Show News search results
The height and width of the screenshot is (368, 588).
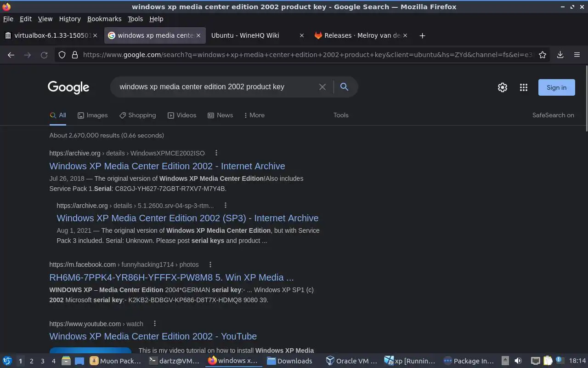[220, 115]
